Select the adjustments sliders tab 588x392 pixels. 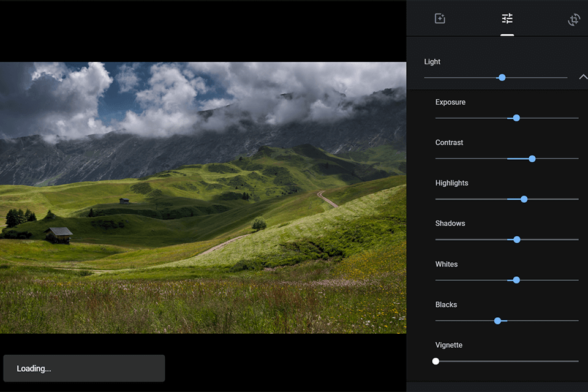[507, 18]
